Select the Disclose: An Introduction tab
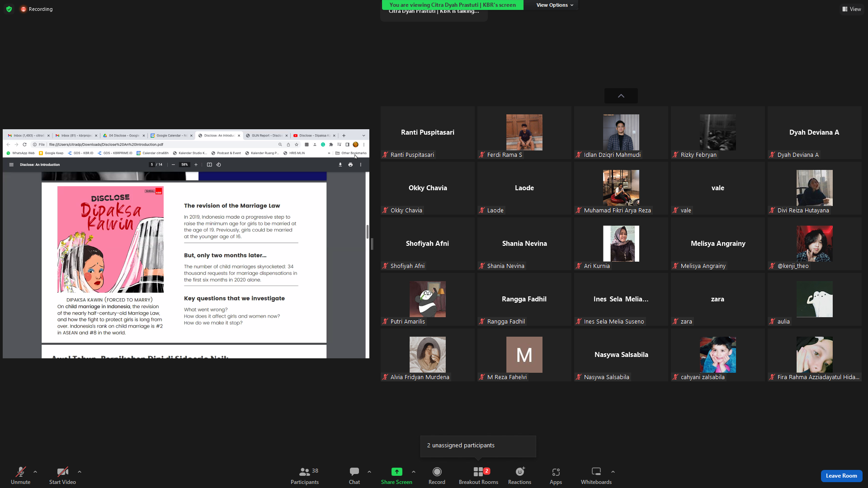868x488 pixels. pos(219,136)
